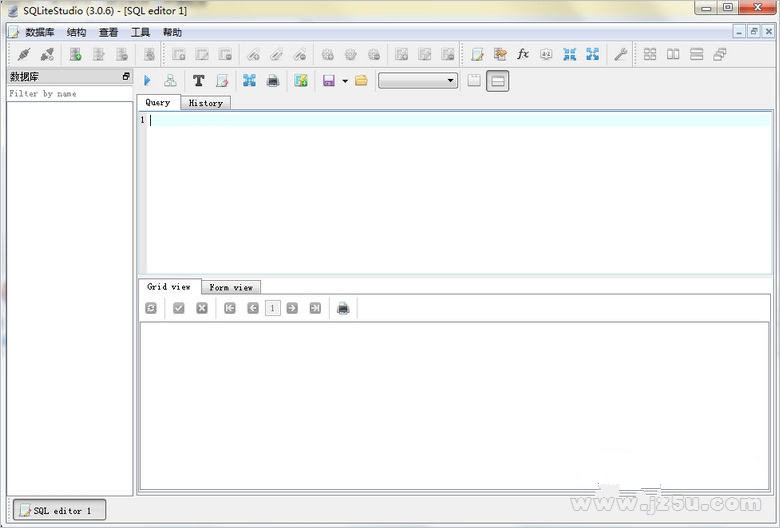Format SQL with the T icon
The width and height of the screenshot is (780, 528).
coord(198,80)
